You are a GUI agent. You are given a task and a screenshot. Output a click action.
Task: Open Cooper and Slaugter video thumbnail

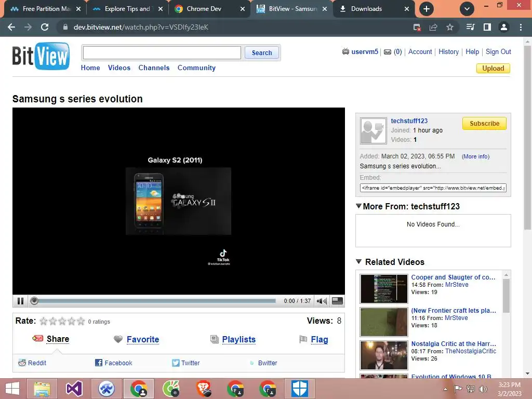(384, 289)
